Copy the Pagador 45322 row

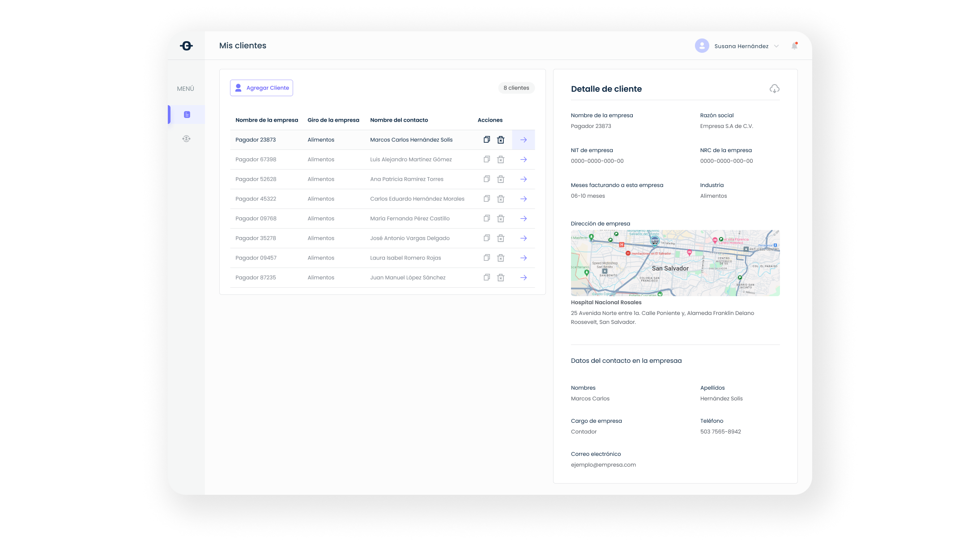point(486,199)
